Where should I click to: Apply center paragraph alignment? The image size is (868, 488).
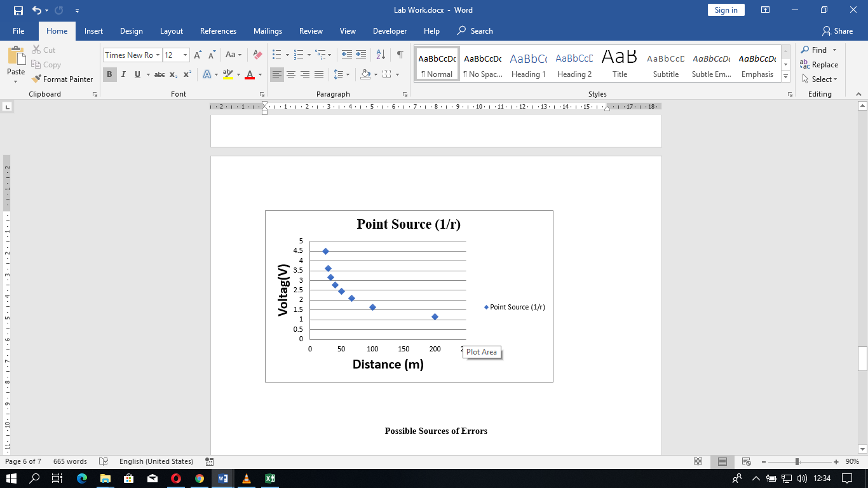pos(291,75)
